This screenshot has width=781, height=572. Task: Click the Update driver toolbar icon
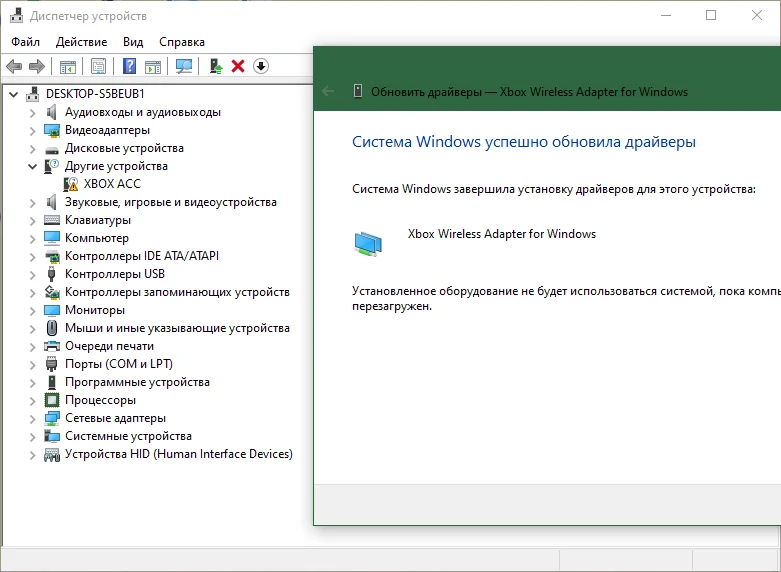pos(216,66)
